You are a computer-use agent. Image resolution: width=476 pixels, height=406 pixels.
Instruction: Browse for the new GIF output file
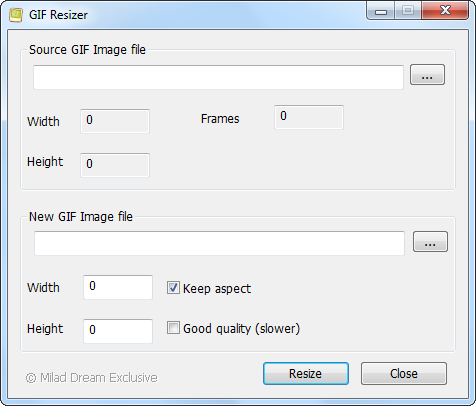[x=430, y=242]
